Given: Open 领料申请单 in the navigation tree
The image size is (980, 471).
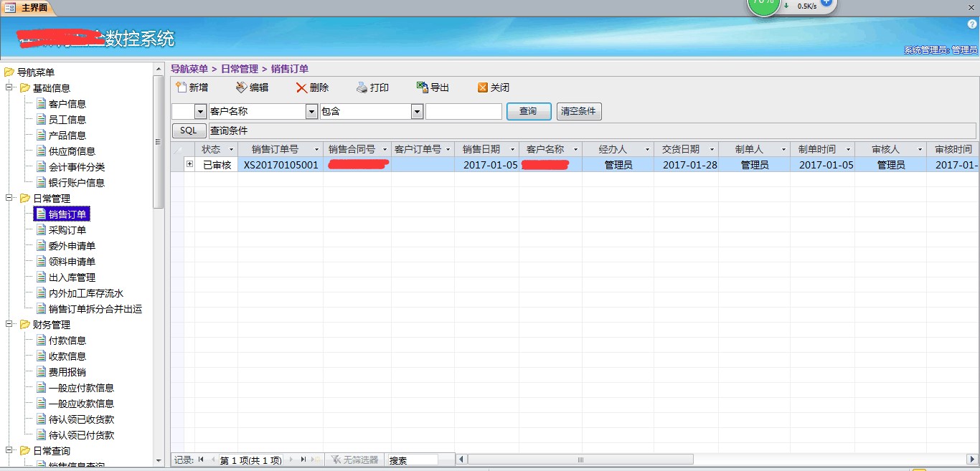Looking at the screenshot, I should (x=72, y=262).
